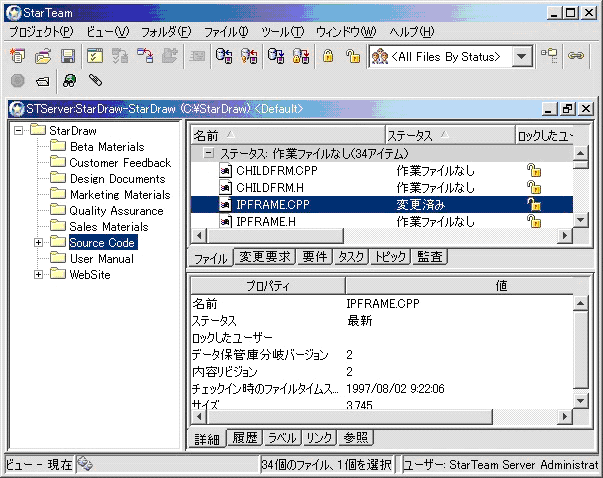Switch to the タスク tab
This screenshot has width=603, height=478.
[351, 257]
